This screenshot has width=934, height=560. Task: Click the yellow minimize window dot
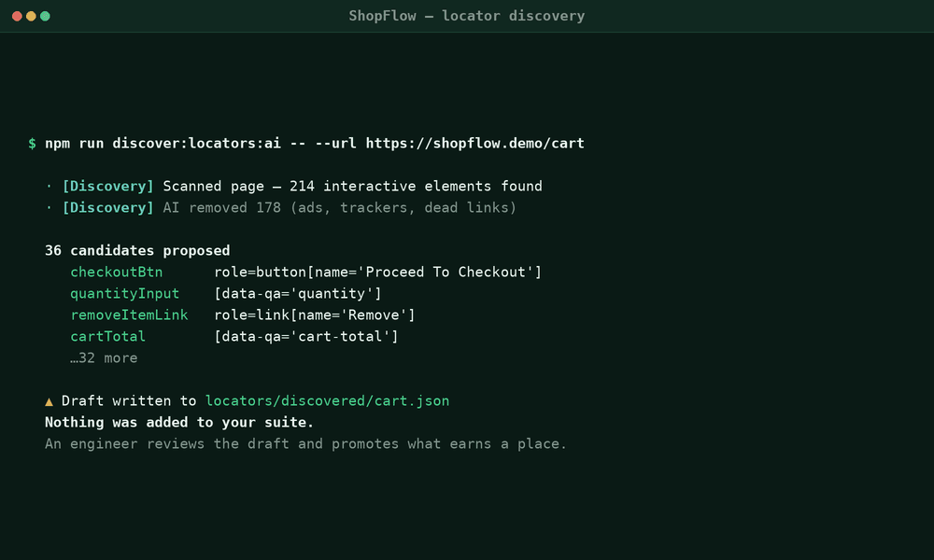(31, 16)
